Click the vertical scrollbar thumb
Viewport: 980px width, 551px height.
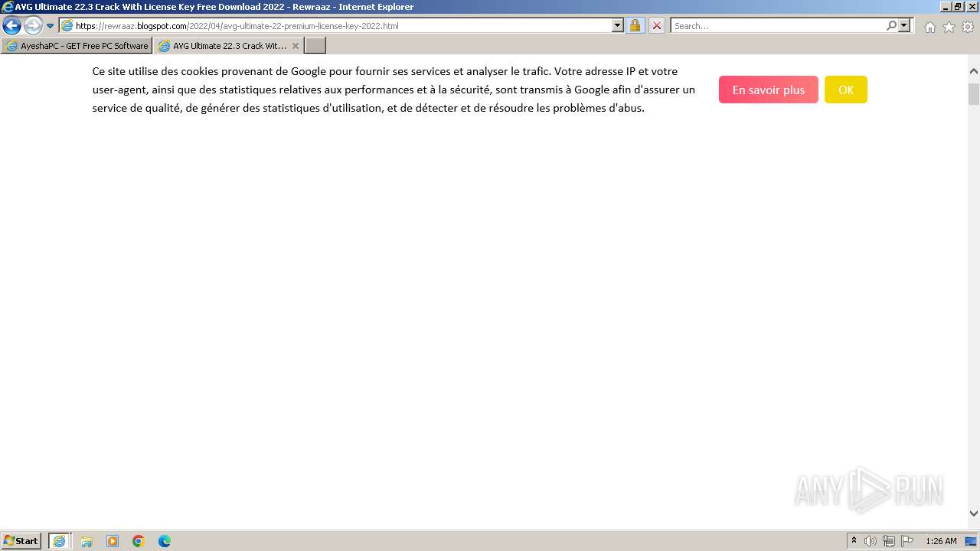point(974,94)
